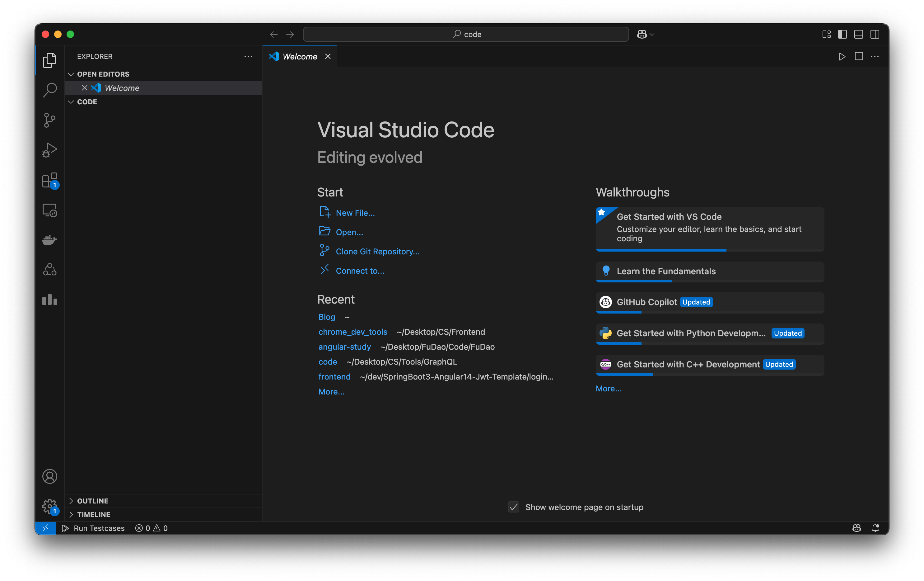Toggle the bottom panel visibility

(x=858, y=35)
